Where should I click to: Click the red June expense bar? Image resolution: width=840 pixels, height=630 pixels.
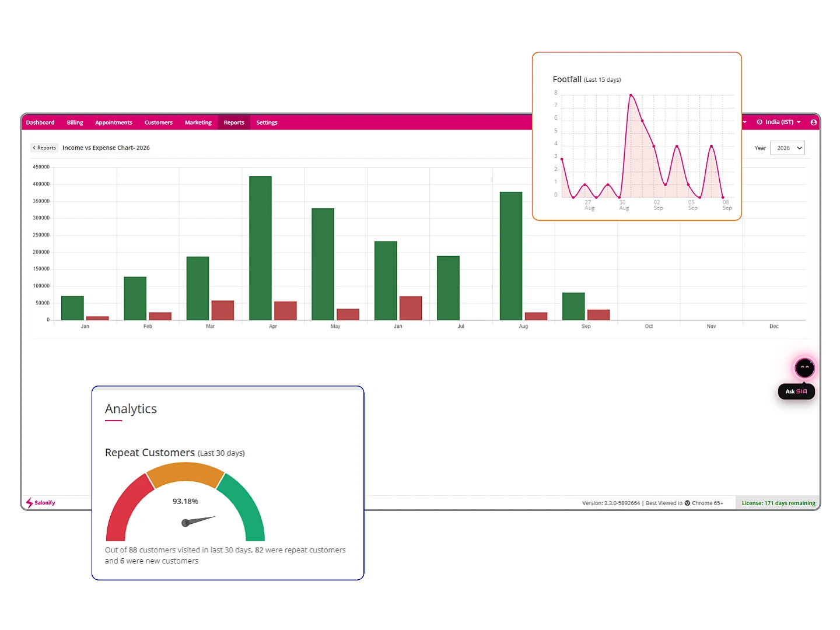[411, 308]
